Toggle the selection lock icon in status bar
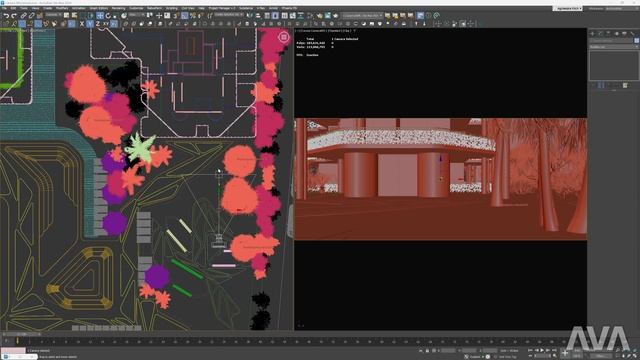Viewport: 640px width, 360px height. 427,351
